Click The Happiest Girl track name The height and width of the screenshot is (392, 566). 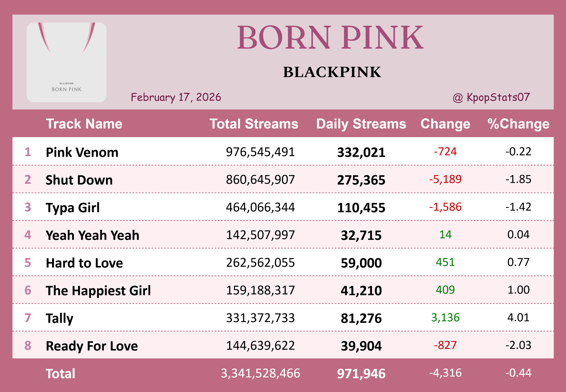pos(98,291)
